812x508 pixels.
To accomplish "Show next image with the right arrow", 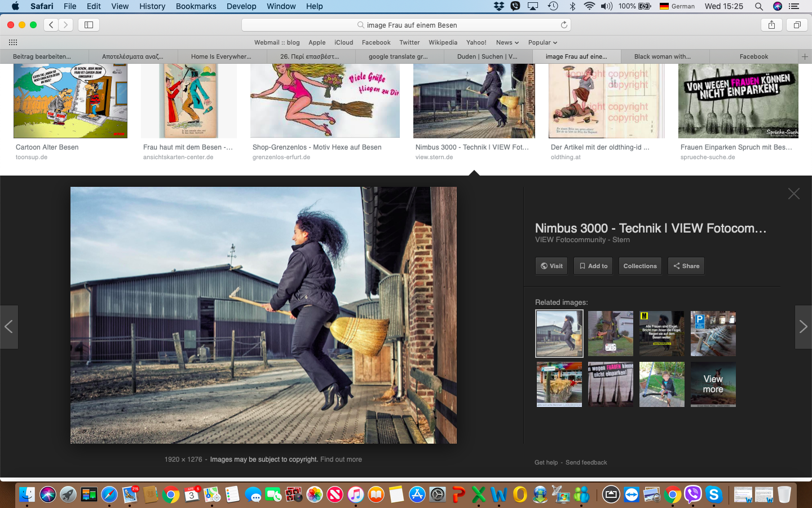I will (803, 327).
